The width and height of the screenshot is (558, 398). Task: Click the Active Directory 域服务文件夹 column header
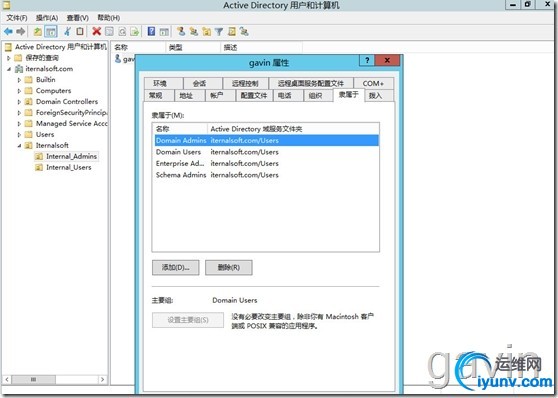(293, 129)
